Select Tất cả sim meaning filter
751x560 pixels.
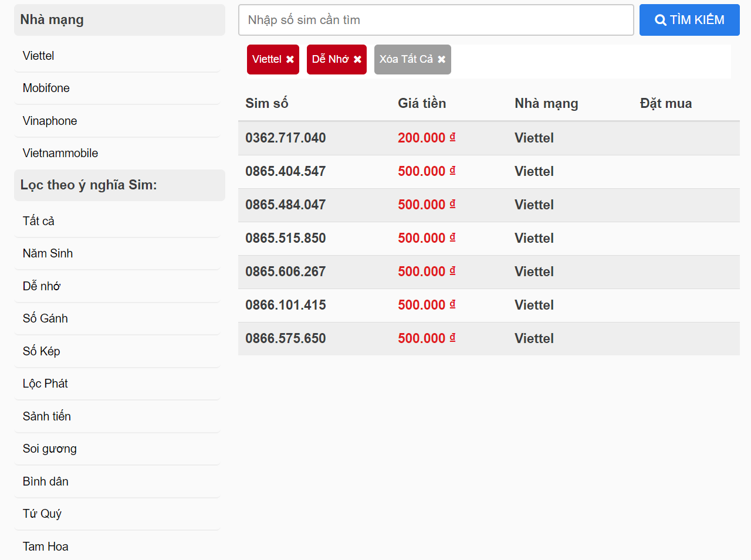click(x=38, y=221)
